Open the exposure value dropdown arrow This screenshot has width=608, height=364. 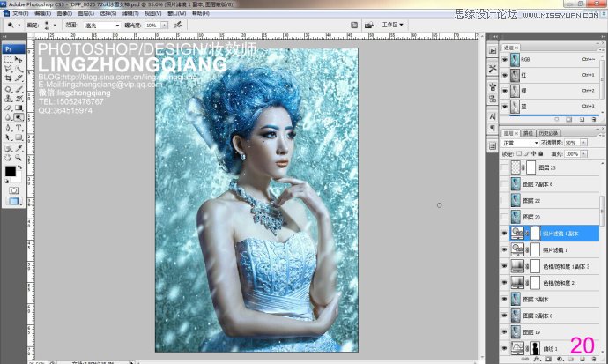pyautogui.click(x=165, y=26)
